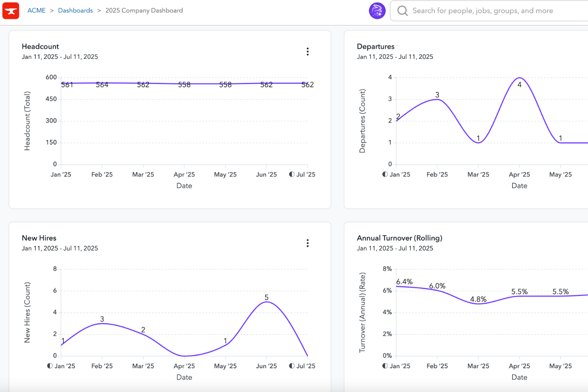Image resolution: width=588 pixels, height=392 pixels.
Task: Click the June peak of 5 on New Hires chart
Action: coord(266,302)
